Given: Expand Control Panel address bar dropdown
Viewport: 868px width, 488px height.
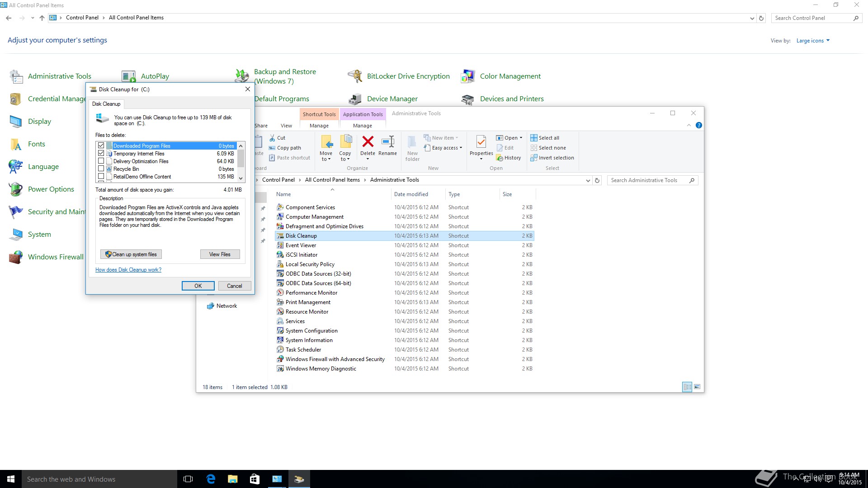Looking at the screenshot, I should point(752,18).
